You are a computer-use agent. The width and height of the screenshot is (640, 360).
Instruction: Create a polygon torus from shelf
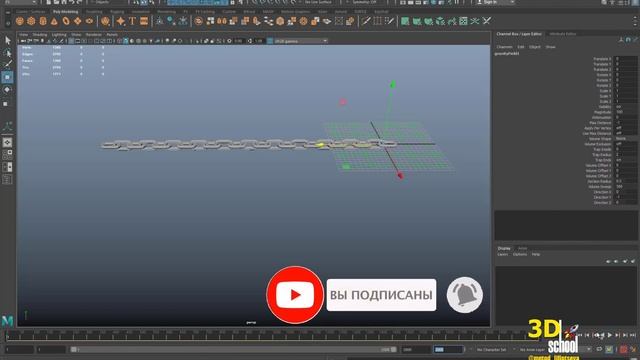pos(66,21)
